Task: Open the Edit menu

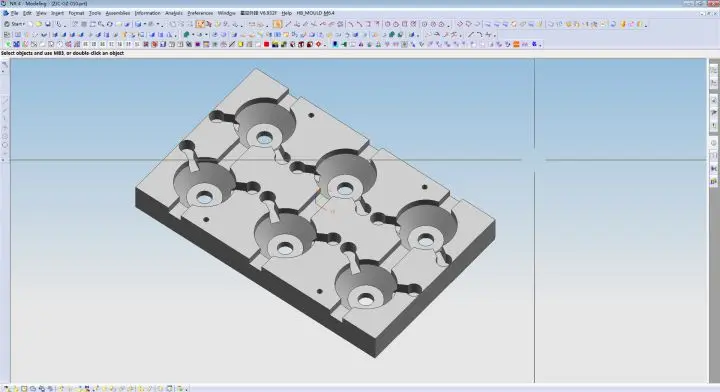Action: (x=28, y=13)
